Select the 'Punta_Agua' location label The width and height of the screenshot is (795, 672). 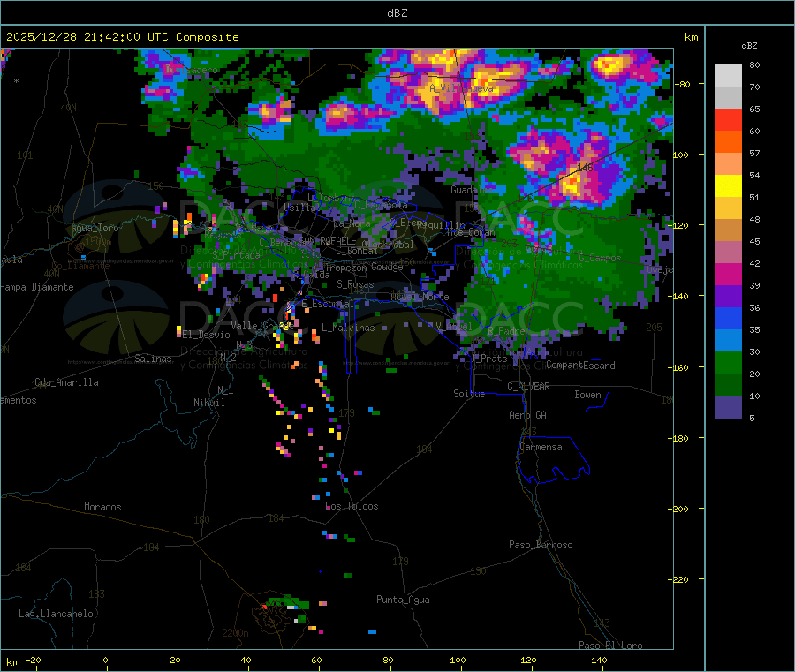403,600
